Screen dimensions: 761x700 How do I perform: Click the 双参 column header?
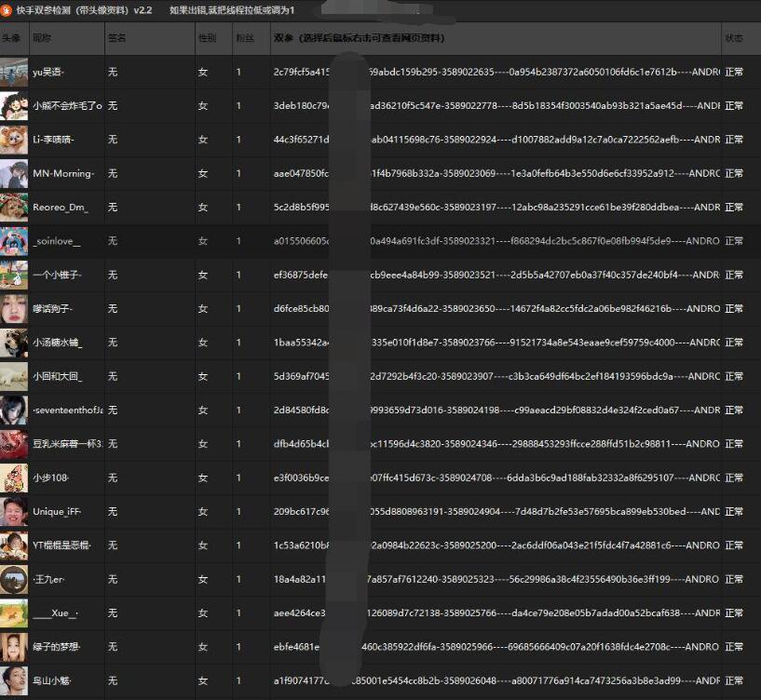359,38
